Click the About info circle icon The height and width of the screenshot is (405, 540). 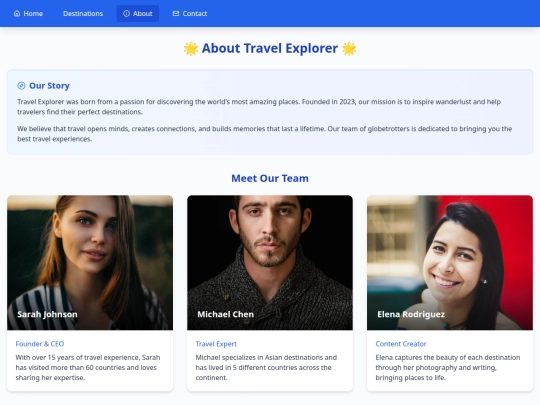click(126, 13)
